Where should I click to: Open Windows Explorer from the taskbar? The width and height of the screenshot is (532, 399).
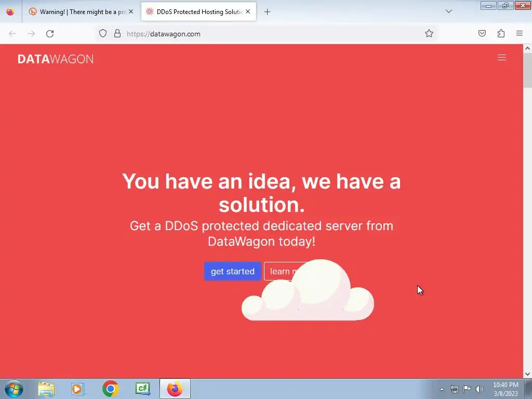46,389
